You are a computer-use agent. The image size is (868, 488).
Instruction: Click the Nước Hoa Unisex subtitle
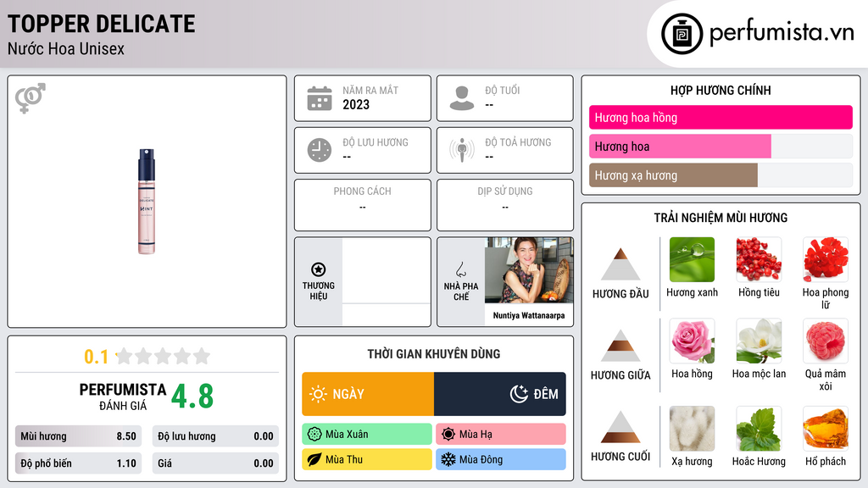(x=66, y=48)
